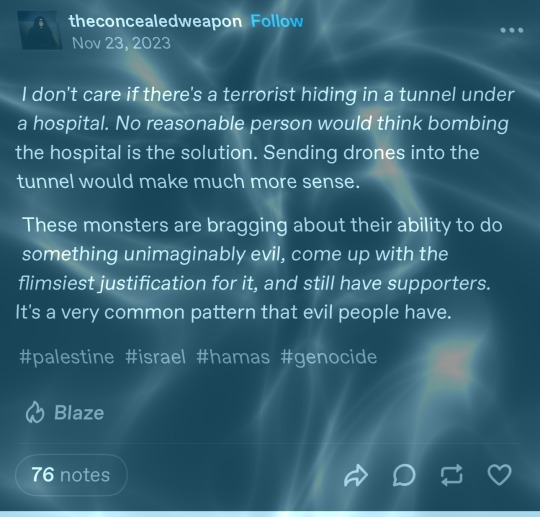Open the three-dot post options menu
This screenshot has width=540, height=517.
(512, 30)
